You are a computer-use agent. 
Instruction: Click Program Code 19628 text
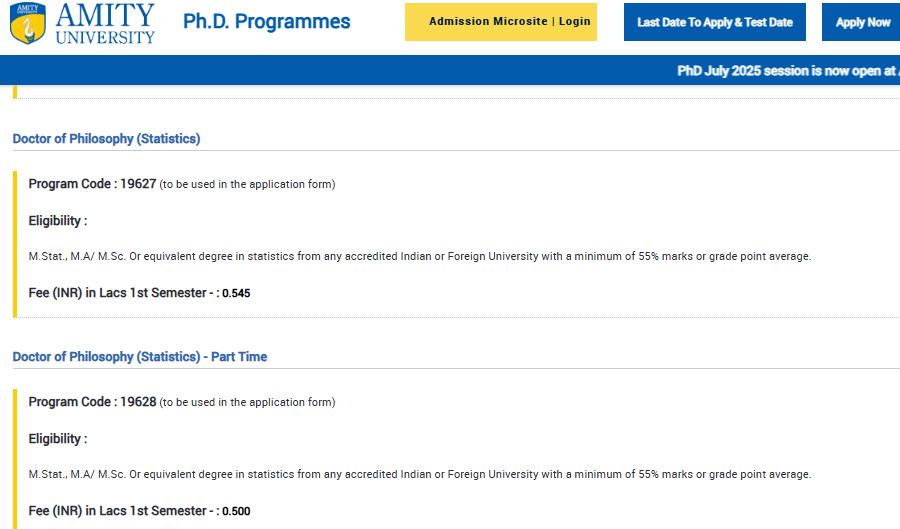click(x=92, y=402)
